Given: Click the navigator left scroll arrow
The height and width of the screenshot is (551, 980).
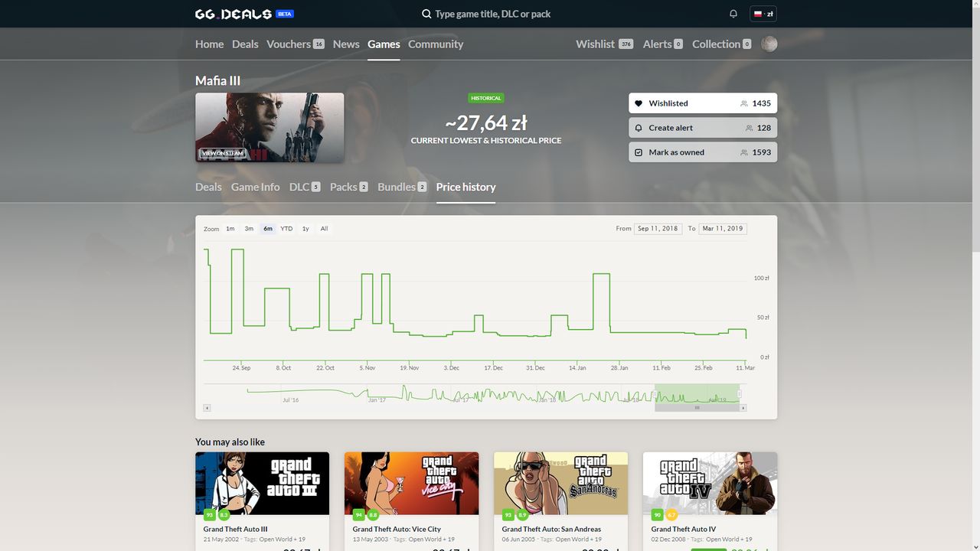Looking at the screenshot, I should (x=207, y=408).
